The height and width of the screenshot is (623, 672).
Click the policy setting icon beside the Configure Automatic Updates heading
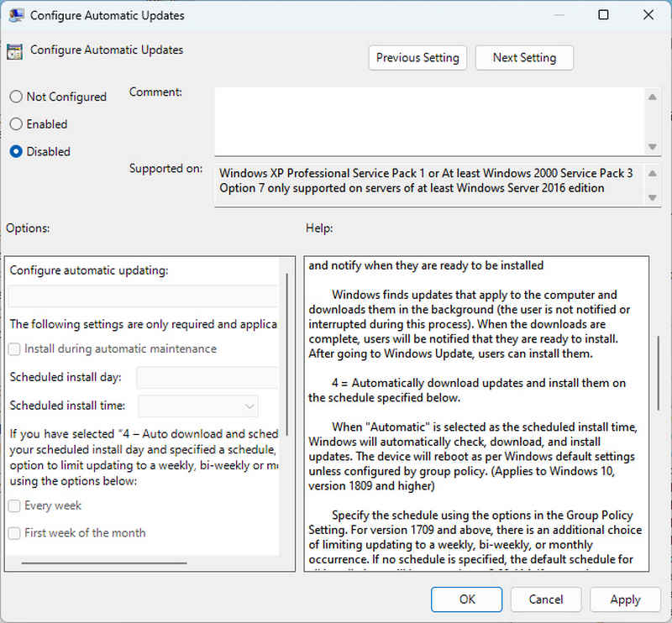point(14,51)
